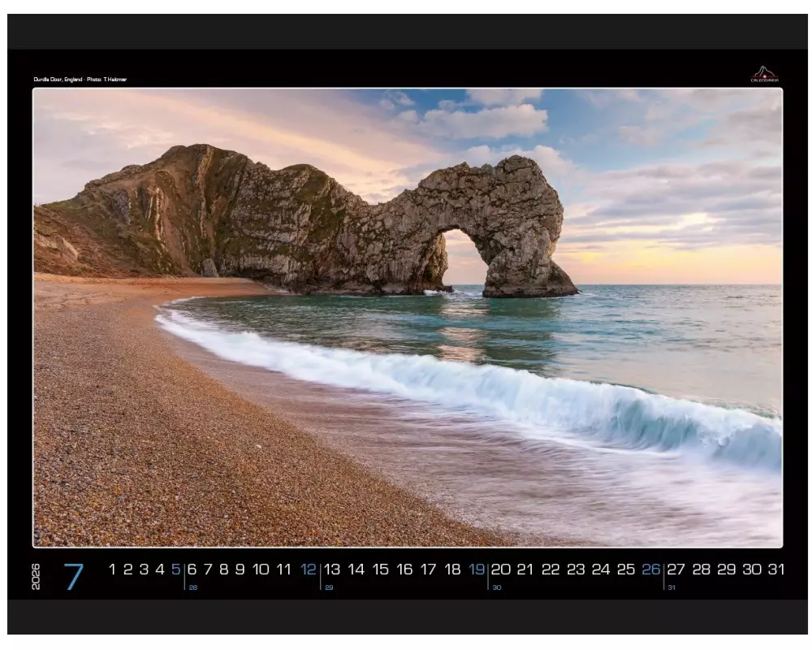The width and height of the screenshot is (812, 650).
Task: Choose day 9 on the date row
Action: pos(240,570)
